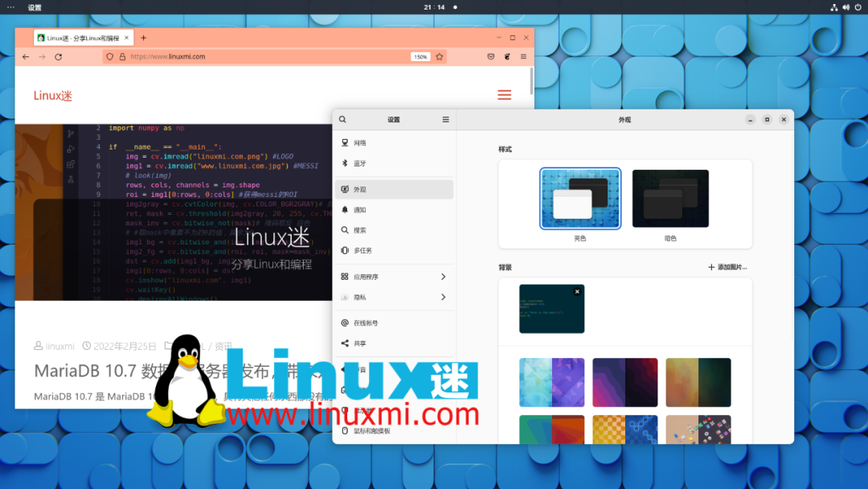Viewport: 868px width, 489px height.
Task: Close the Linux迷 browser tab
Action: point(126,38)
